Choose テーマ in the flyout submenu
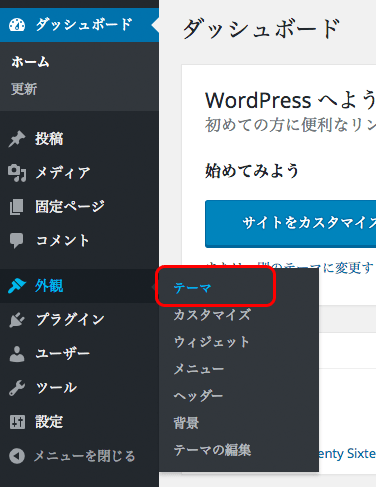The image size is (376, 487). coord(192,288)
